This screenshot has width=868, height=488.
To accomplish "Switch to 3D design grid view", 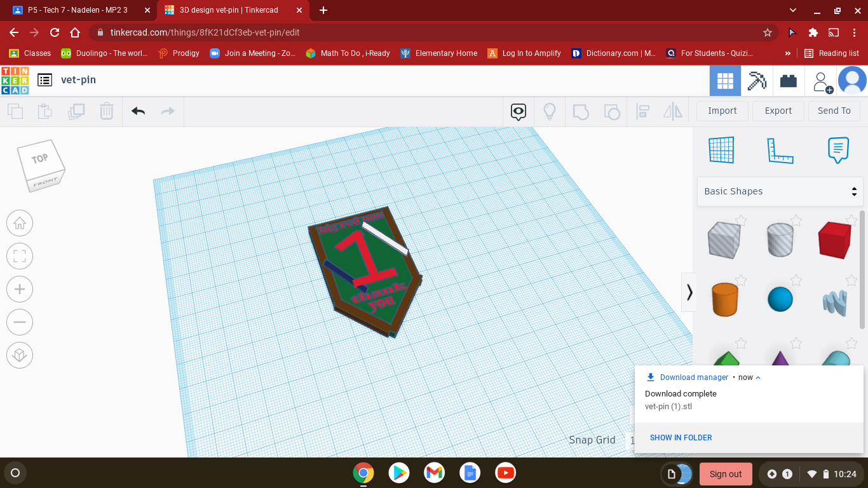I will [725, 81].
